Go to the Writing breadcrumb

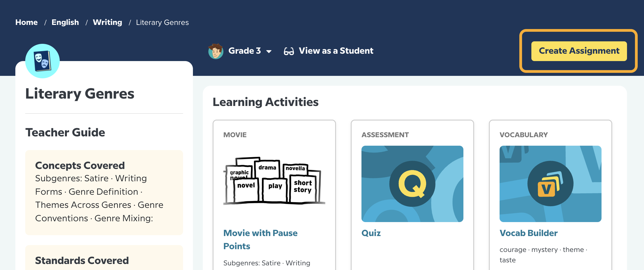point(107,22)
